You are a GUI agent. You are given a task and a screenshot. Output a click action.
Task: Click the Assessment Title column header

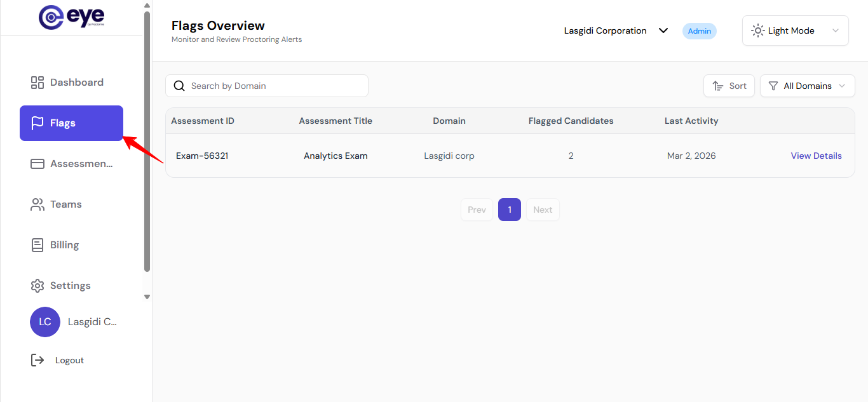point(336,121)
